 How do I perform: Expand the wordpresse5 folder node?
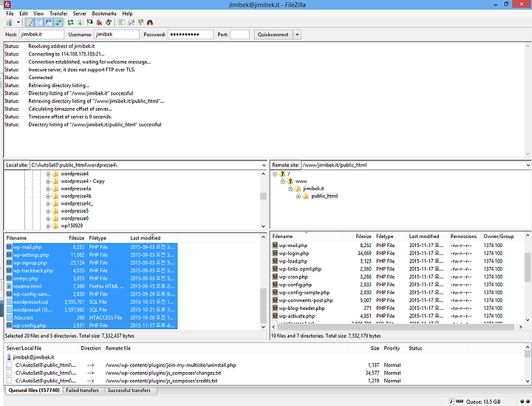coord(48,212)
